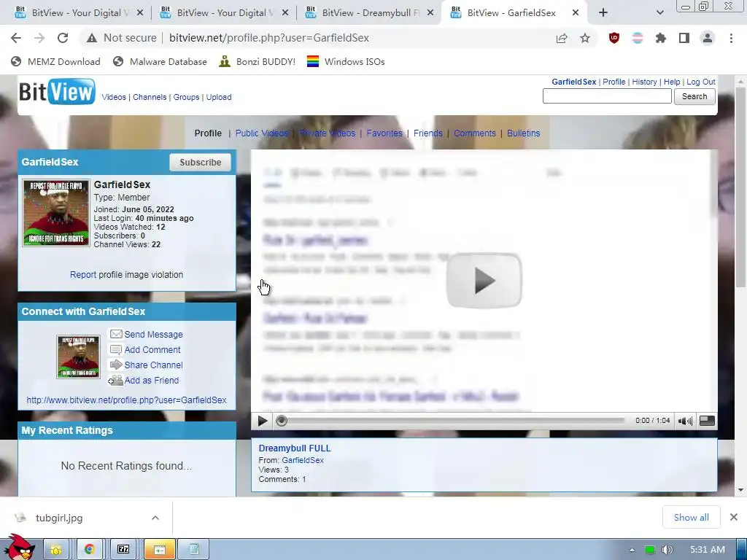Viewport: 747px width, 560px height.
Task: Open the Chrome three-dot menu
Action: point(731,38)
